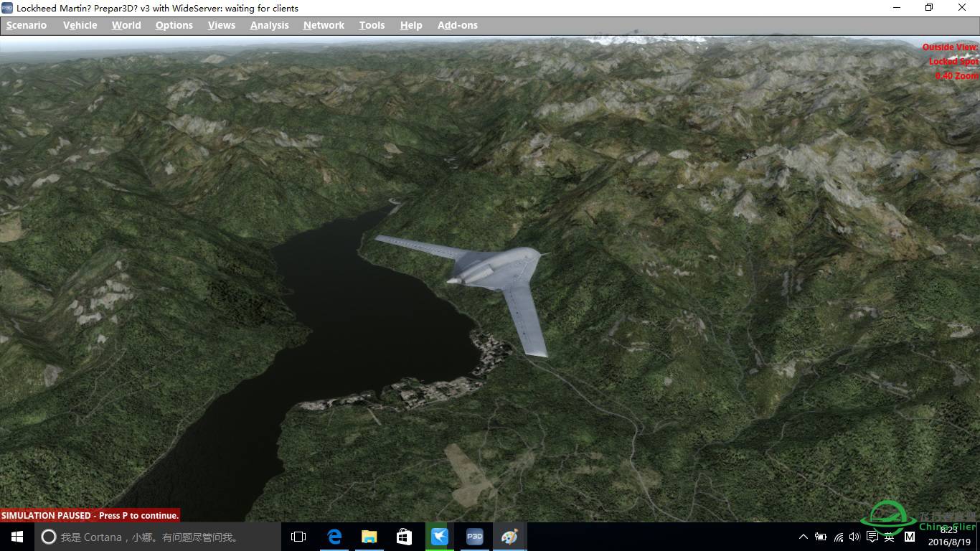
Task: Expand hidden system tray icons
Action: (803, 537)
